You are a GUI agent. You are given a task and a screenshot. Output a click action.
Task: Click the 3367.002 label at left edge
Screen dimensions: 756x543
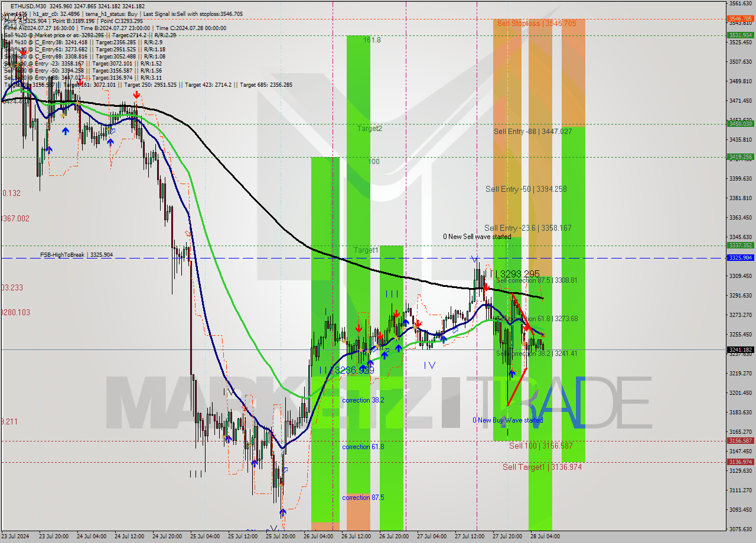point(15,218)
